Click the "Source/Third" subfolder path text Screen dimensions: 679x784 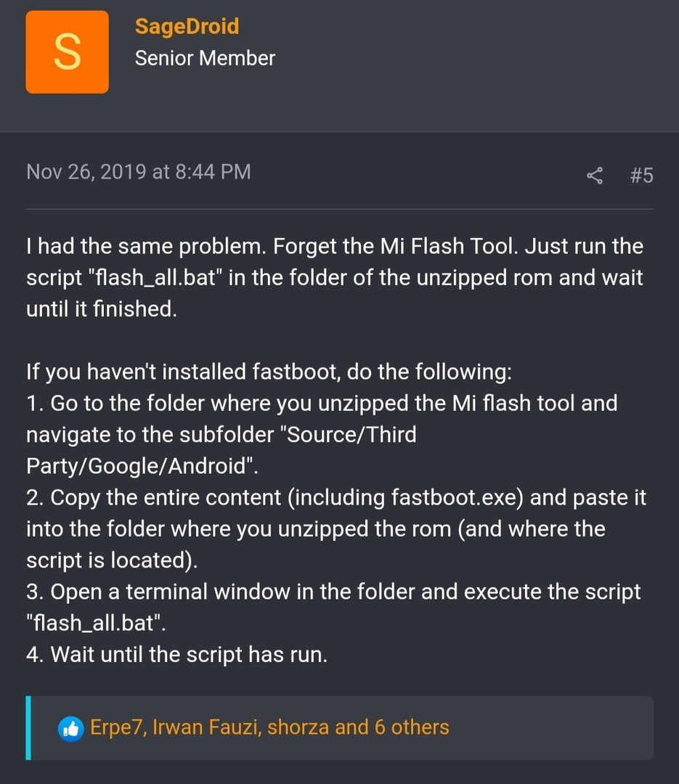tap(350, 435)
